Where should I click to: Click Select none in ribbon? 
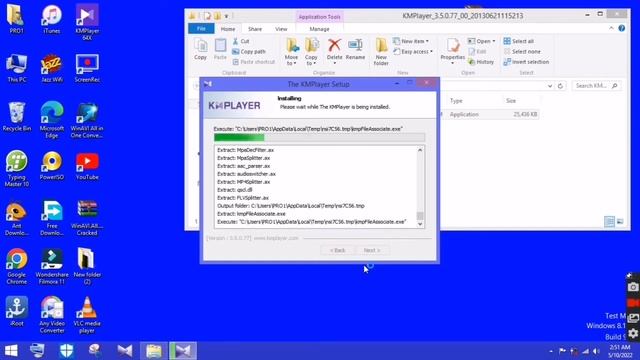[x=522, y=52]
